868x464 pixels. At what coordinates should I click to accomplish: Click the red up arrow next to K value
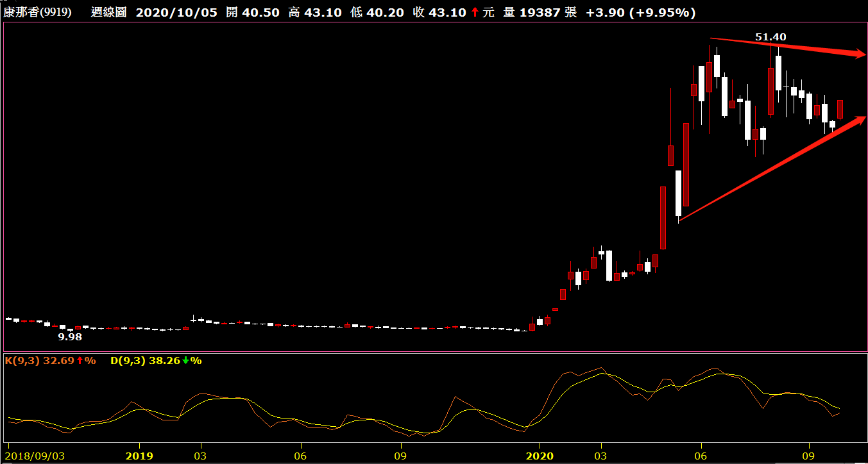click(x=80, y=361)
